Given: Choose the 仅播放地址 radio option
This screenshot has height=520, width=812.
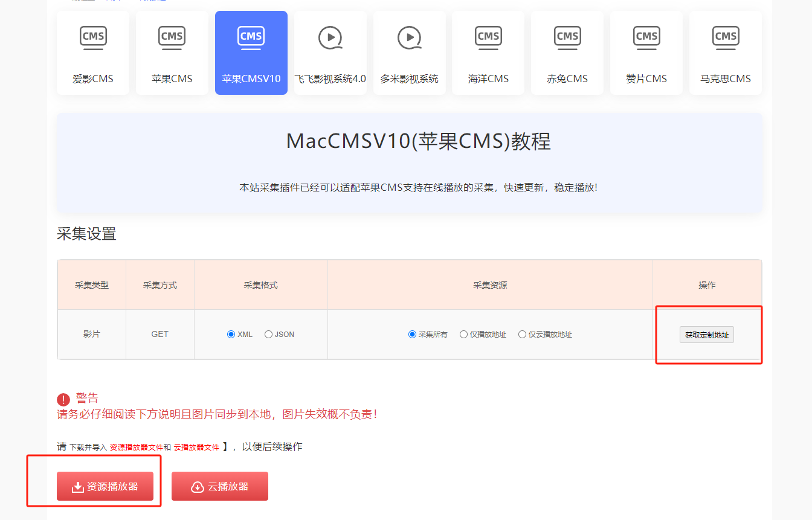Looking at the screenshot, I should (x=463, y=335).
